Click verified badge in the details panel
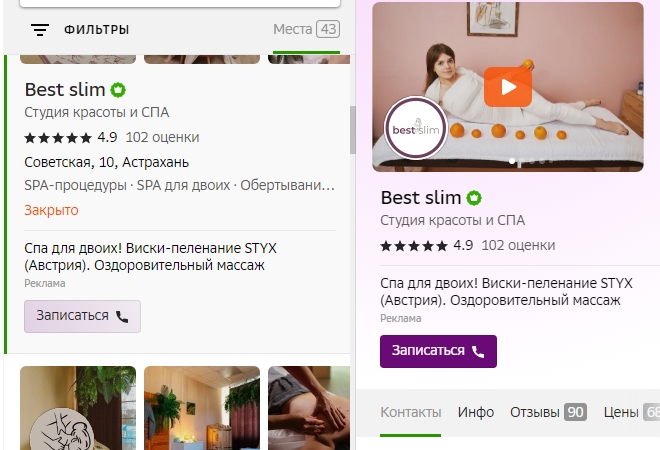 point(474,198)
